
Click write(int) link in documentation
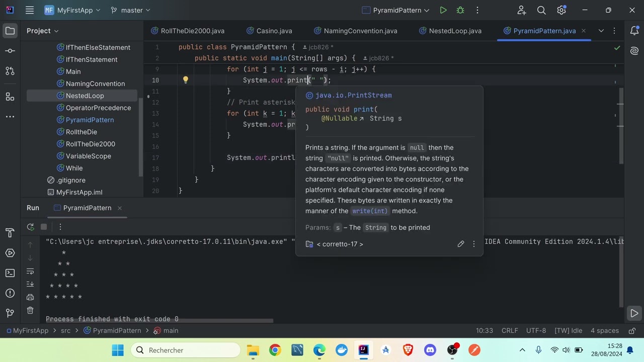(370, 211)
